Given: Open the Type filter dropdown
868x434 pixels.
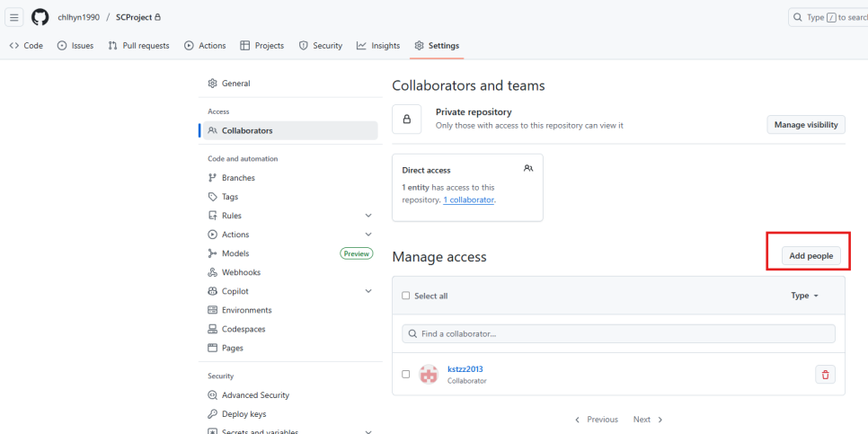Looking at the screenshot, I should (804, 296).
